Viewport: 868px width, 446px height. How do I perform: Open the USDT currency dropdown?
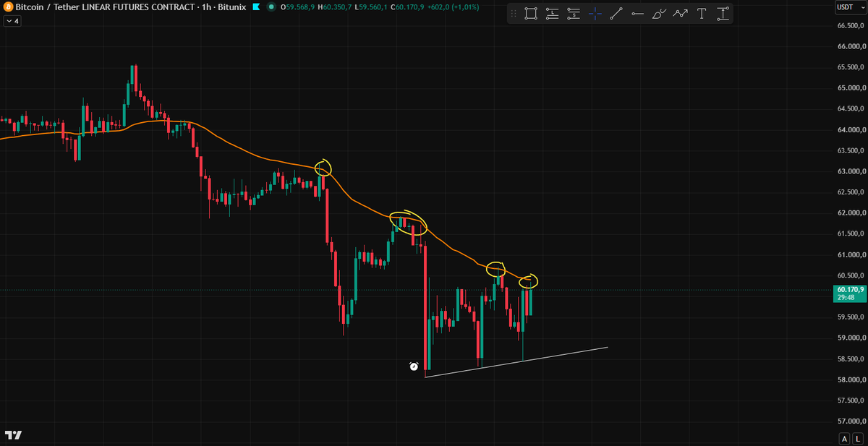[x=850, y=7]
